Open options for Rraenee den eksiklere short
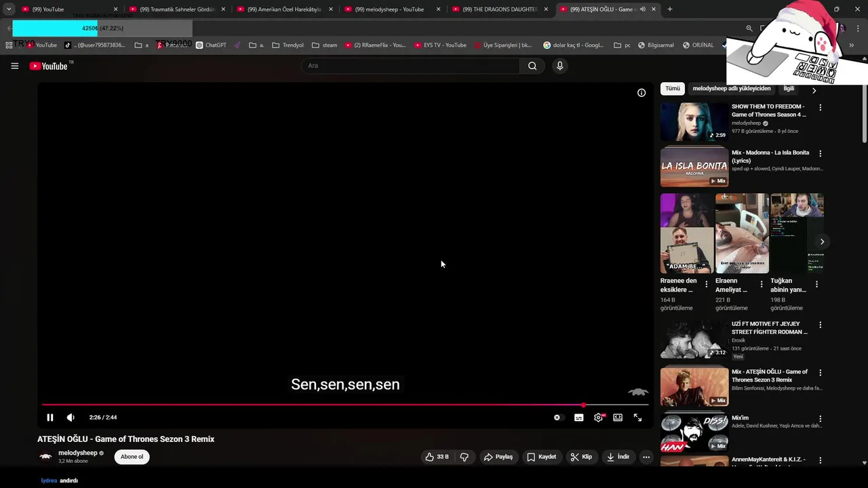This screenshot has width=868, height=488. tap(707, 285)
